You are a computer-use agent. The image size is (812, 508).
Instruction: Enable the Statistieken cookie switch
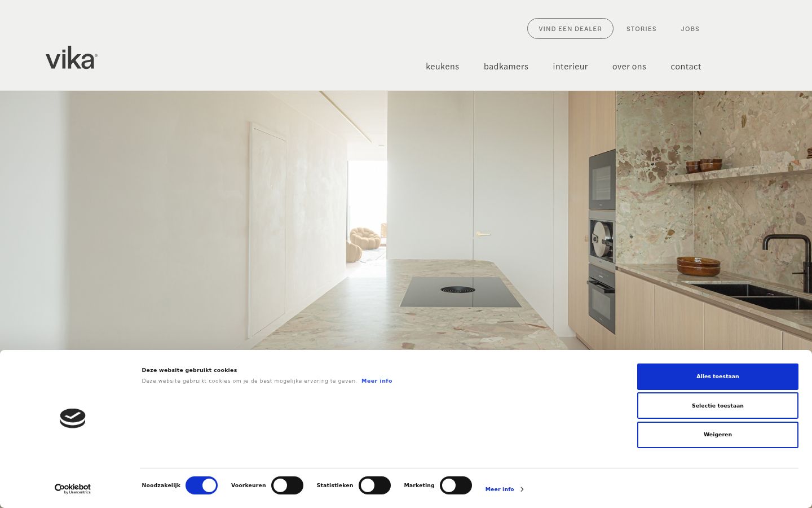coord(374,485)
